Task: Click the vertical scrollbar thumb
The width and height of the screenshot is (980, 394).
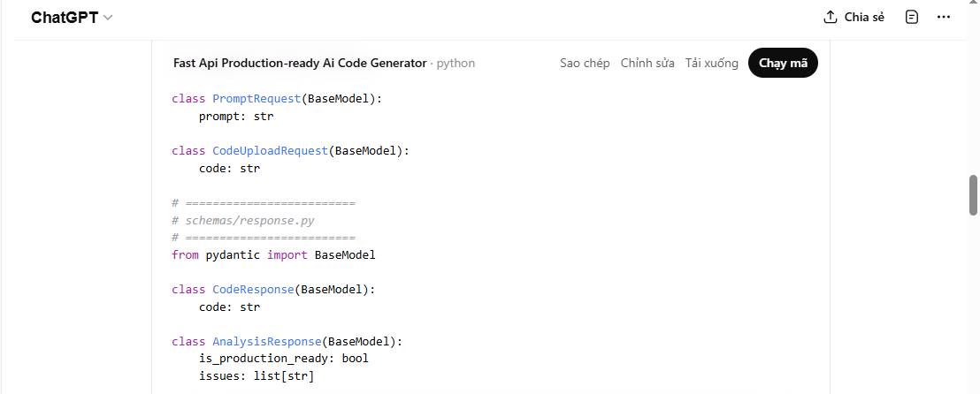Action: coord(973,194)
